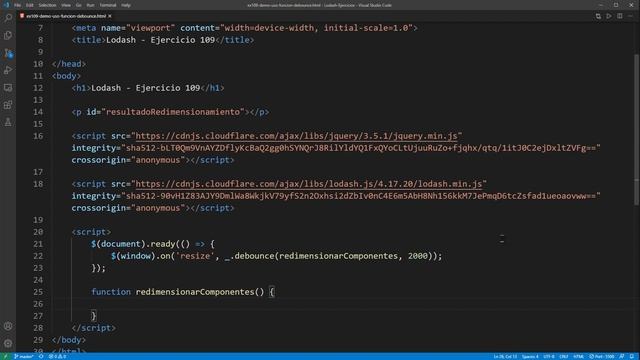640x360 pixels.
Task: Click the Ln, Col cursor position indicator
Action: tap(505, 356)
